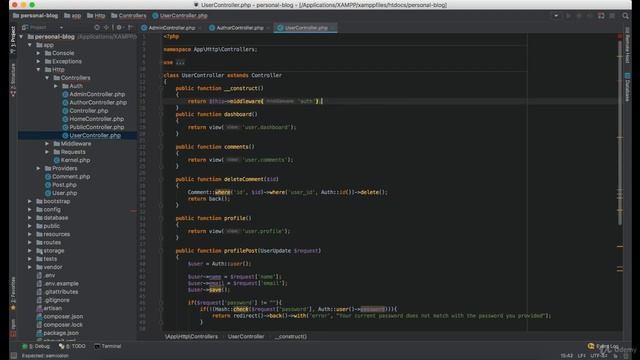Click the __construct() breadcrumb below editor
640x360 pixels.
pyautogui.click(x=290, y=336)
